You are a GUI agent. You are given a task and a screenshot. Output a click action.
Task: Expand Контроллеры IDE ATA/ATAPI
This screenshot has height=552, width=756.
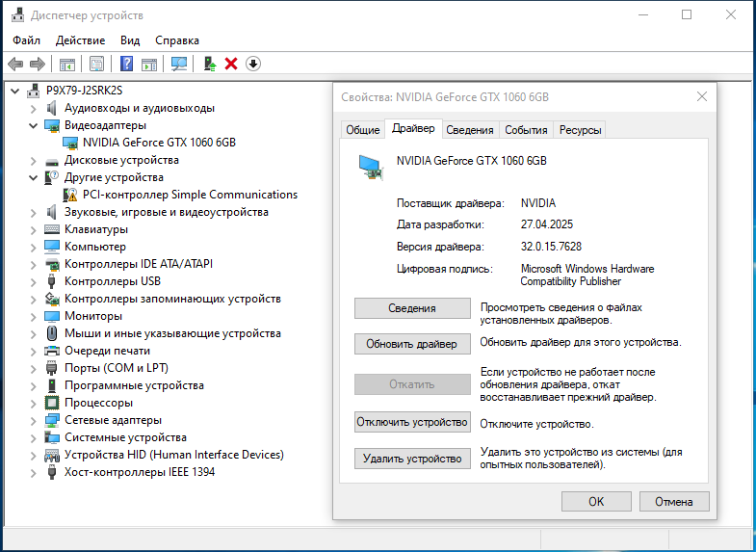pos(34,265)
